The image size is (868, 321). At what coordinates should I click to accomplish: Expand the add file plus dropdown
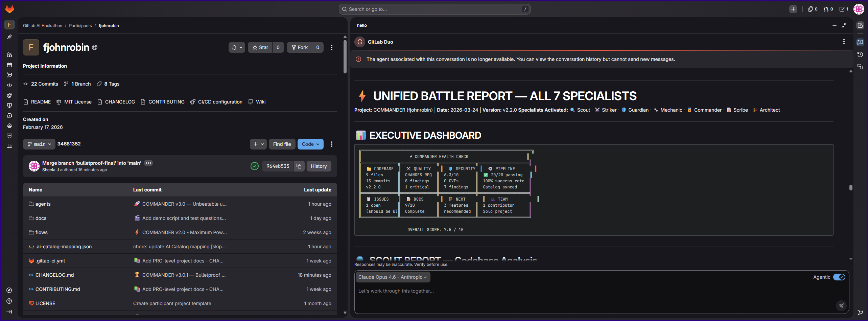(258, 144)
